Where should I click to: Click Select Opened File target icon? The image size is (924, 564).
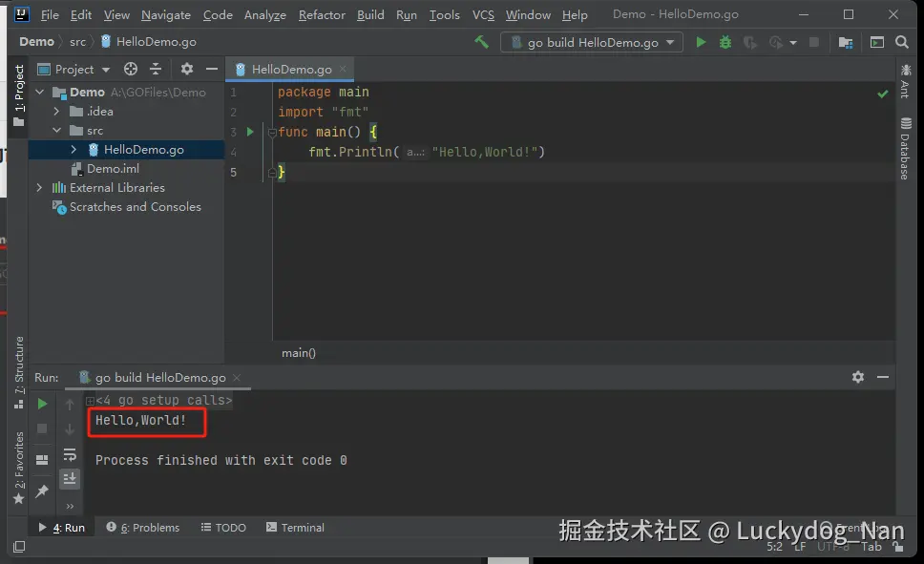[131, 69]
